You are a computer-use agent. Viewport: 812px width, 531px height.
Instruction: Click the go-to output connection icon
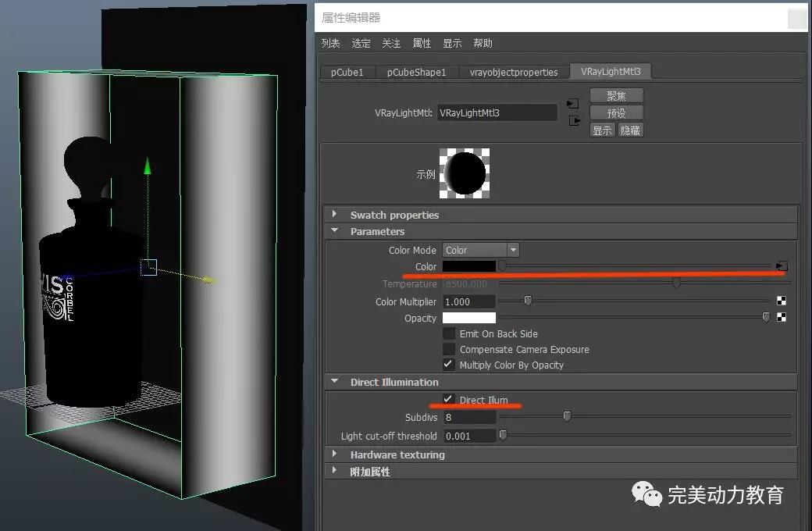574,120
